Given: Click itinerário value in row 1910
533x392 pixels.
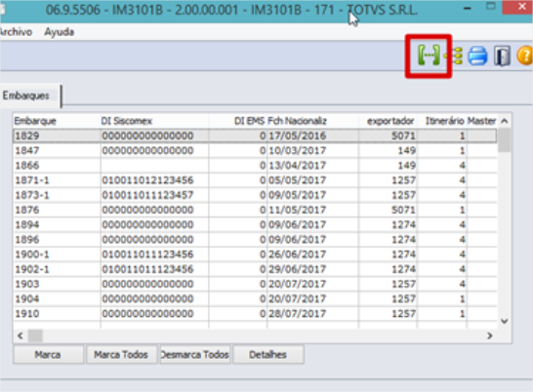Looking at the screenshot, I should click(462, 314).
